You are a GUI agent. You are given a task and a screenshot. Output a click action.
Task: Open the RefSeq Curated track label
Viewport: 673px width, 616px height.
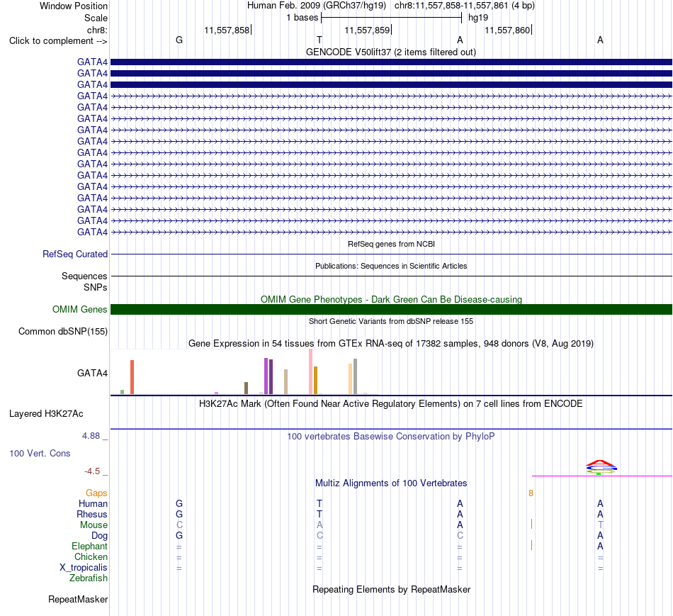coord(75,254)
